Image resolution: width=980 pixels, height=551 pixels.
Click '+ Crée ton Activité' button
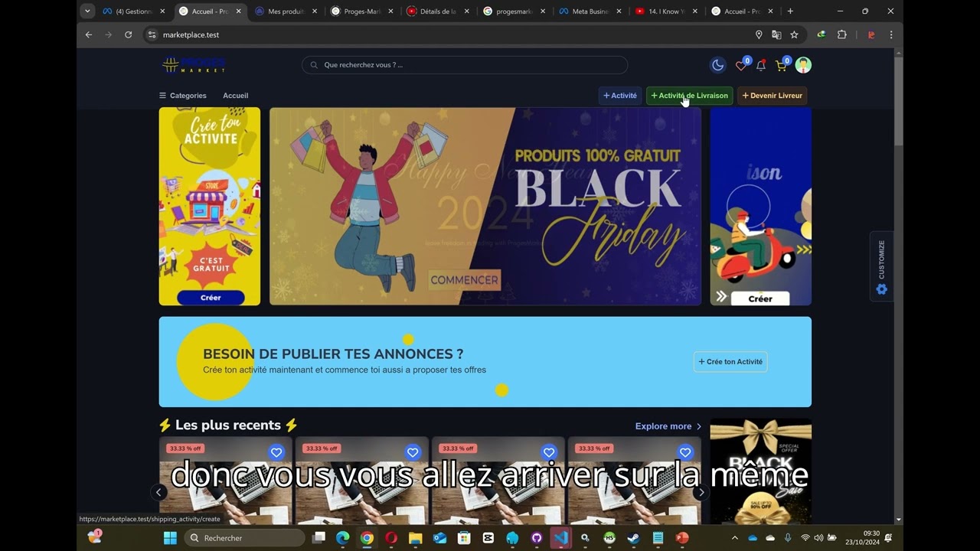730,362
